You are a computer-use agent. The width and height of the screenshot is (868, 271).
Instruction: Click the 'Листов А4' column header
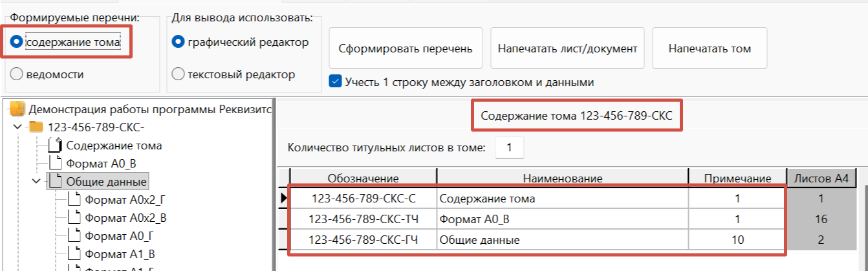[822, 178]
